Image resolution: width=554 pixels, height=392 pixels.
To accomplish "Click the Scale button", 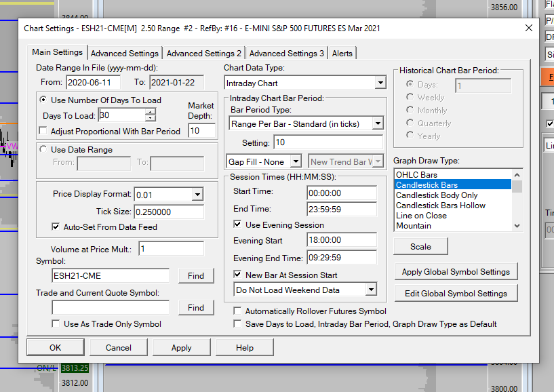I will [420, 246].
